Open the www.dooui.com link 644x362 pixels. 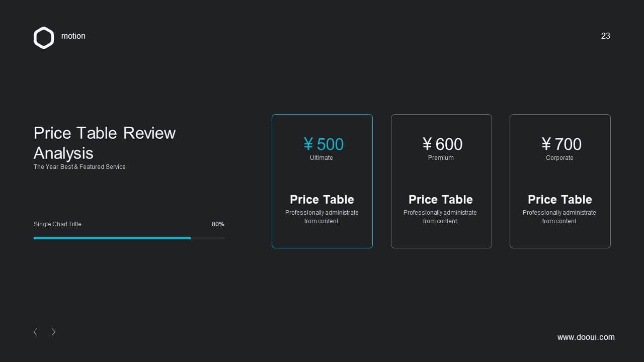(x=586, y=337)
